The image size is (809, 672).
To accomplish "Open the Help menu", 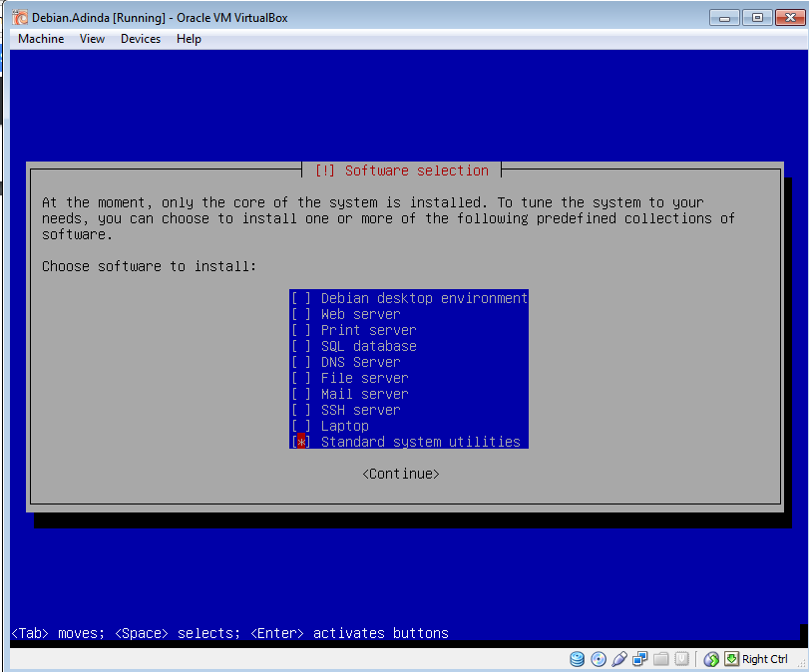I will pyautogui.click(x=189, y=39).
